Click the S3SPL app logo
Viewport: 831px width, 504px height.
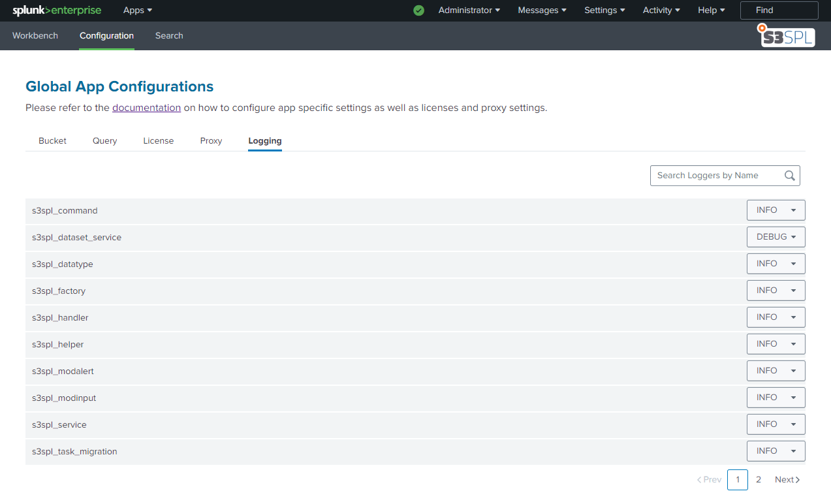pos(787,36)
